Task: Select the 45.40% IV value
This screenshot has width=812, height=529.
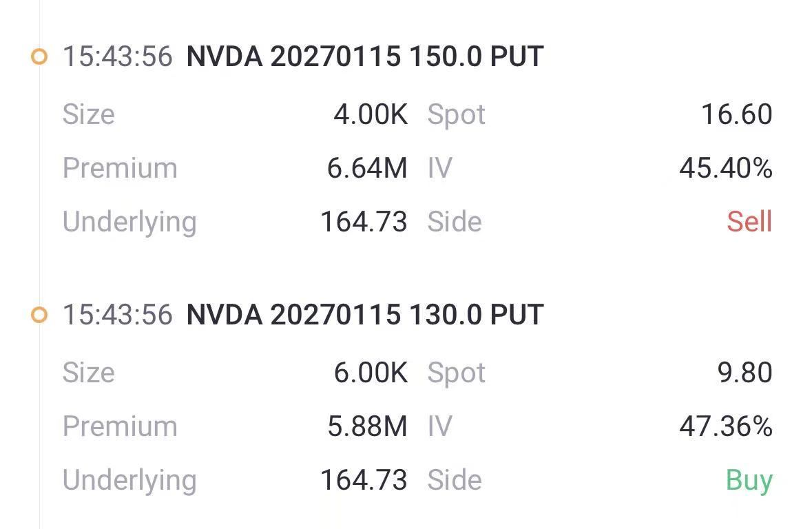Action: (726, 168)
